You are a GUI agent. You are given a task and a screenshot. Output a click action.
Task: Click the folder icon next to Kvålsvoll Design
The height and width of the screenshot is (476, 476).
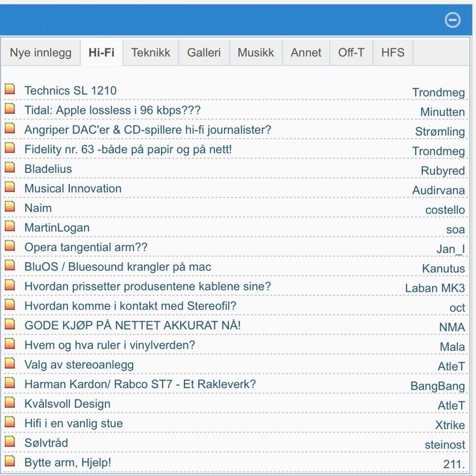click(x=10, y=402)
